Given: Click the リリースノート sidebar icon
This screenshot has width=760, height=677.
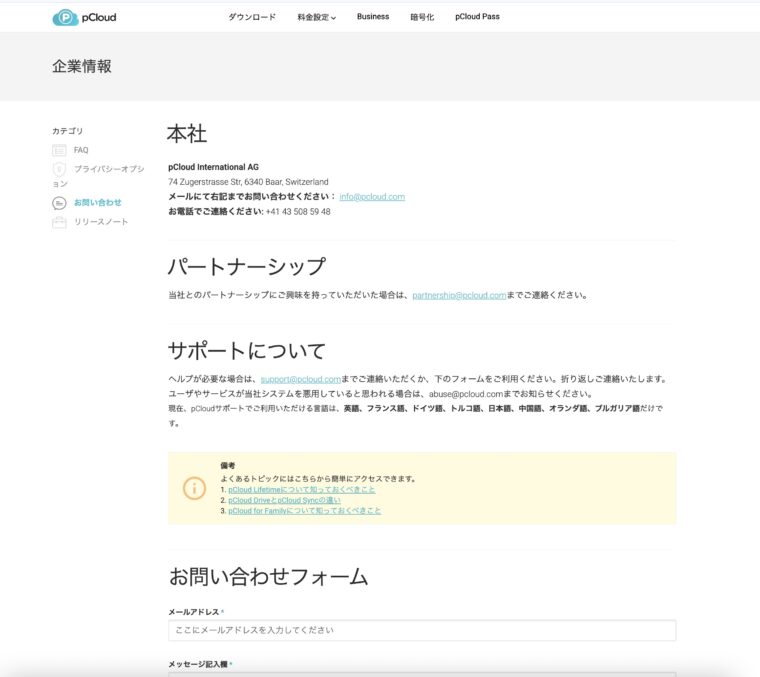Looking at the screenshot, I should click(59, 222).
